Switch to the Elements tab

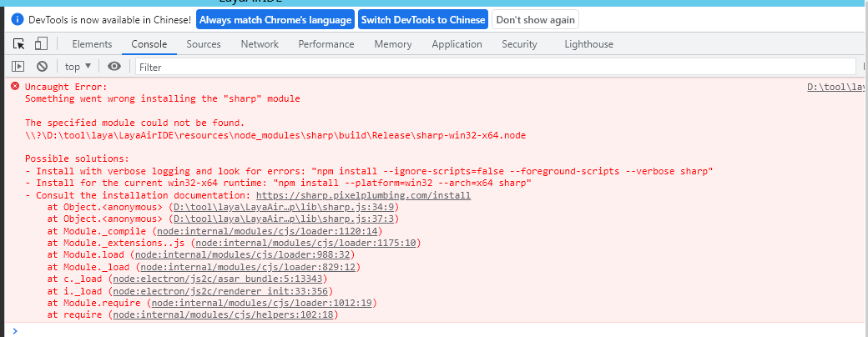[92, 44]
